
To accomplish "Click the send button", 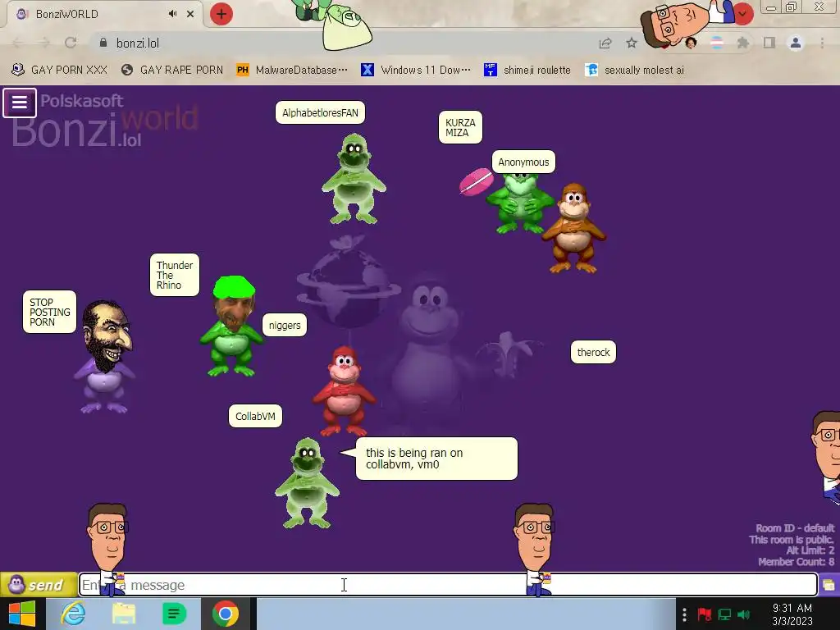I will pos(39,584).
